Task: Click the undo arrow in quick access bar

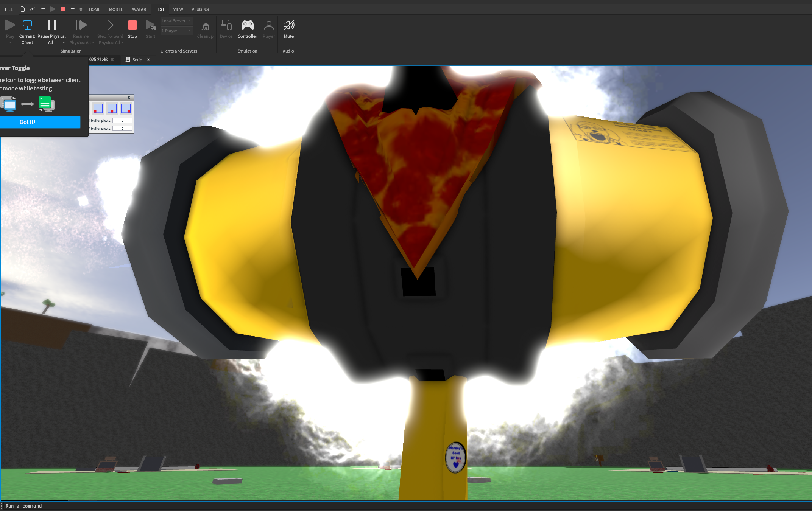Action: pyautogui.click(x=73, y=9)
